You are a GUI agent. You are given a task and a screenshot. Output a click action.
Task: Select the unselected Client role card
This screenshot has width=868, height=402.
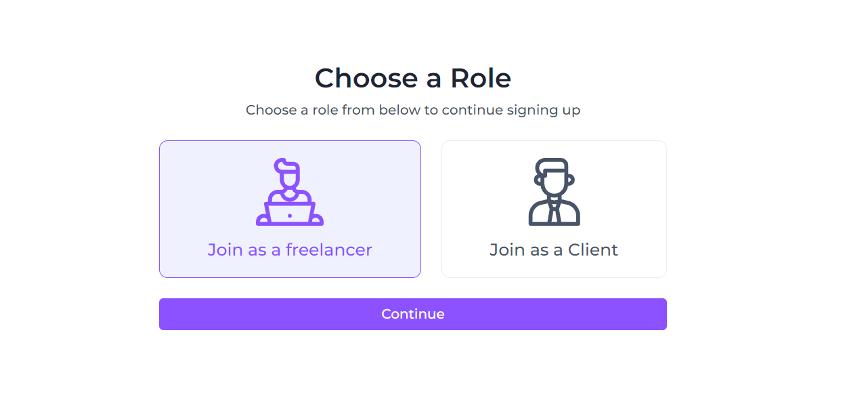coord(554,209)
